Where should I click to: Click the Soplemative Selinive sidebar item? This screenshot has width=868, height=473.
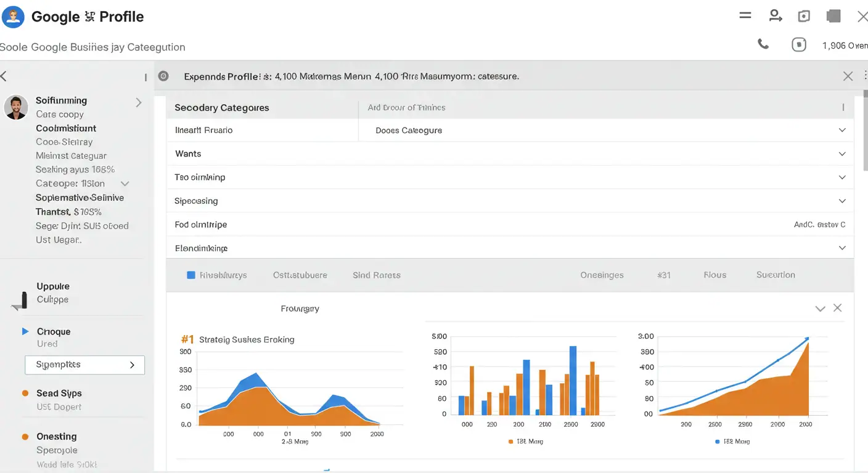[x=80, y=198]
